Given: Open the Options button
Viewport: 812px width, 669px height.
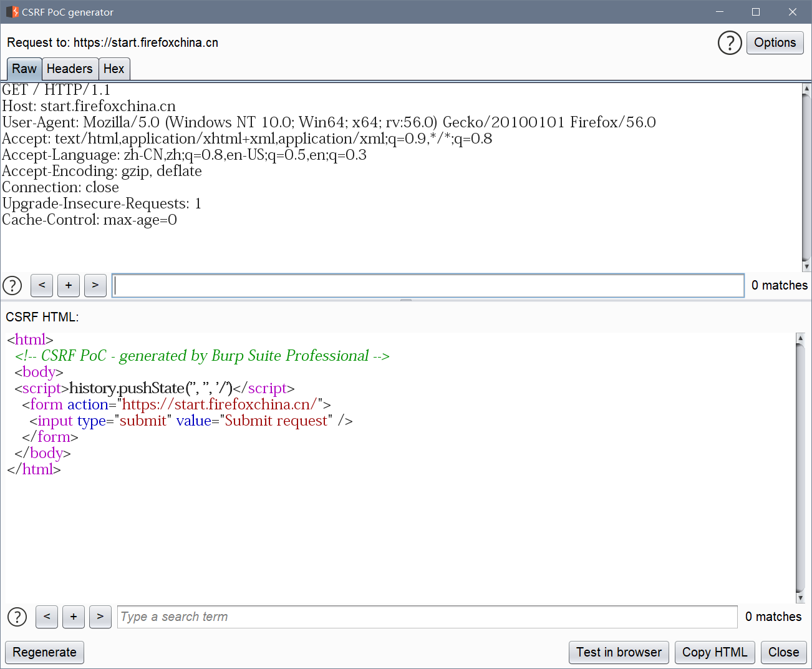Looking at the screenshot, I should tap(775, 43).
